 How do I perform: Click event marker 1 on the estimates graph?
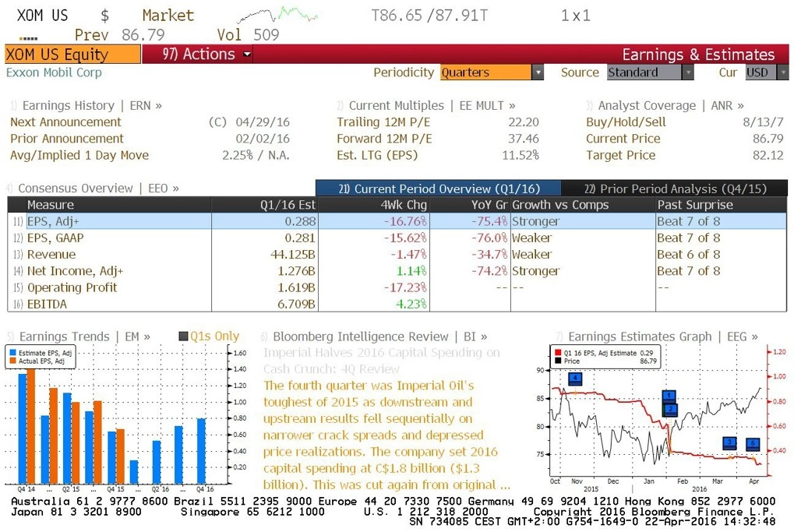tap(669, 396)
